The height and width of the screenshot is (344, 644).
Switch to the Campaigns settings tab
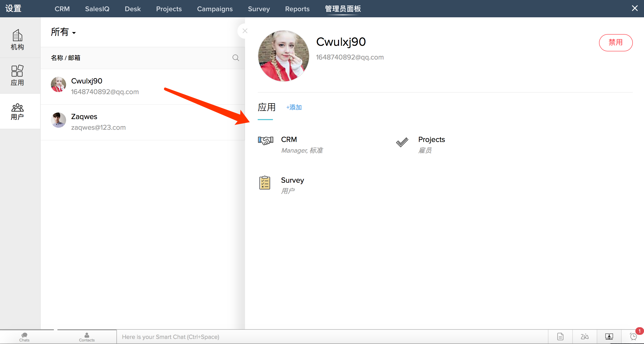pyautogui.click(x=215, y=9)
